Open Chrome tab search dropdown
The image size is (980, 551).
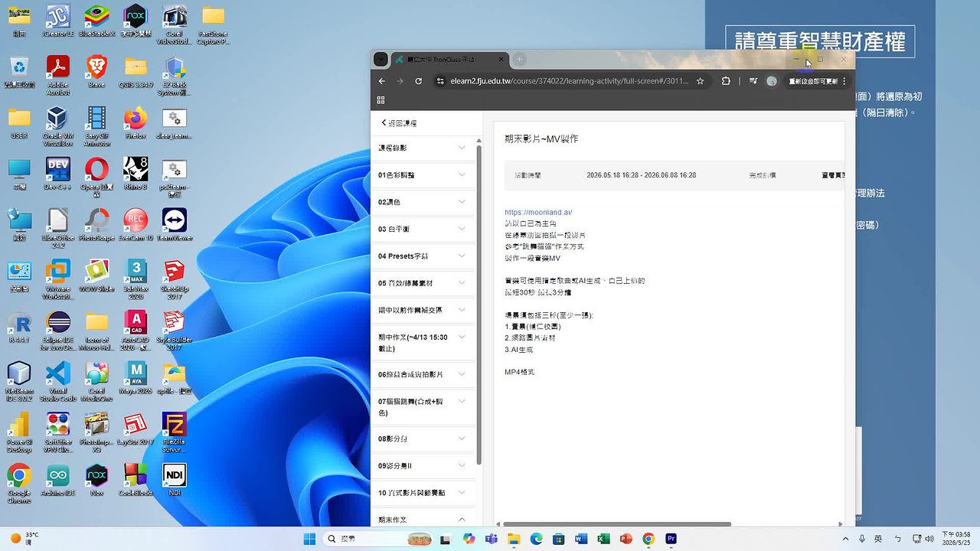381,60
